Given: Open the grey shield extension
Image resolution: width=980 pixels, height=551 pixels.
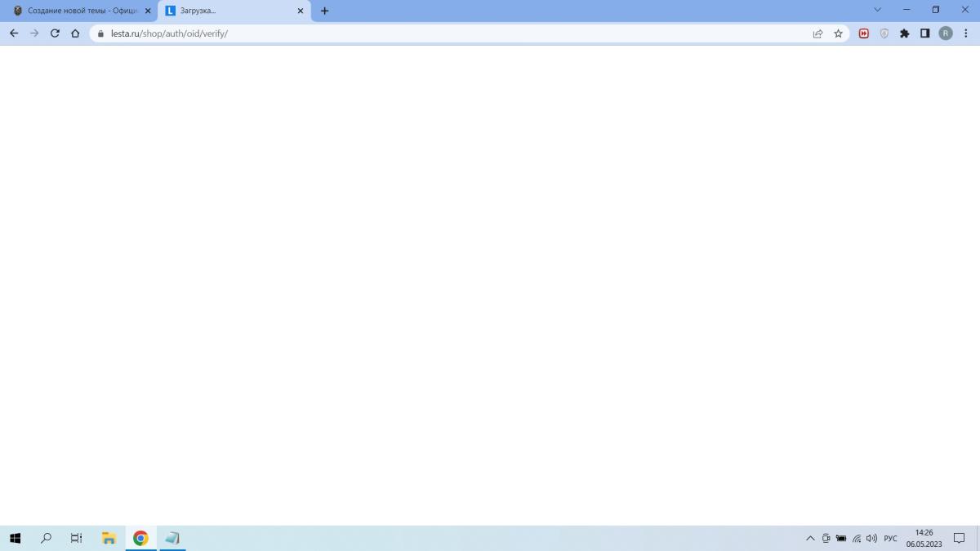Looking at the screenshot, I should coord(884,33).
